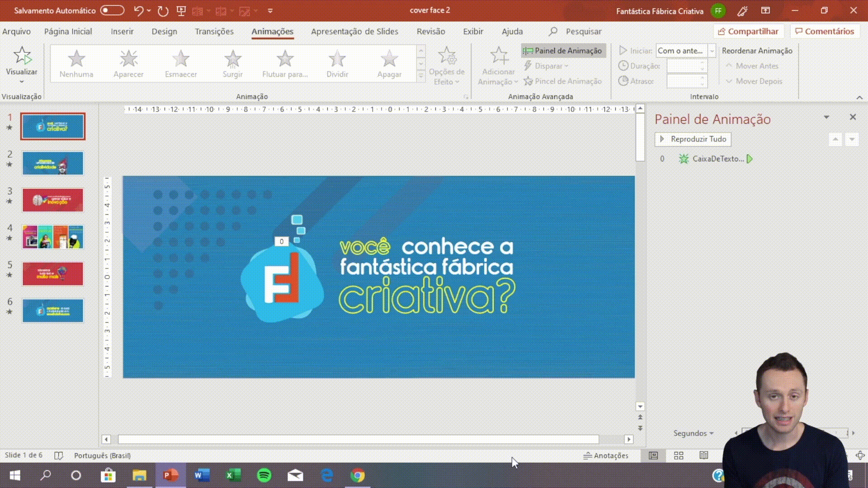Open Painel de Animação options arrow

[x=826, y=117]
